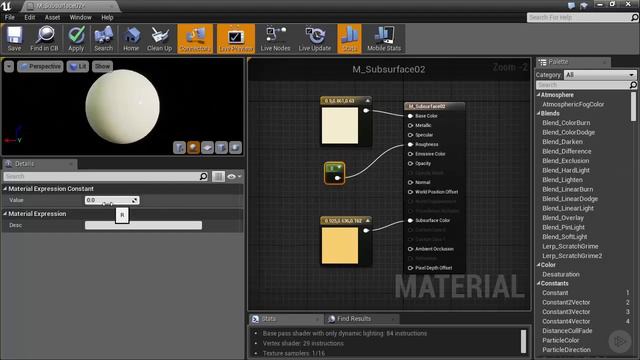Open the Category All dropdown

click(x=600, y=75)
